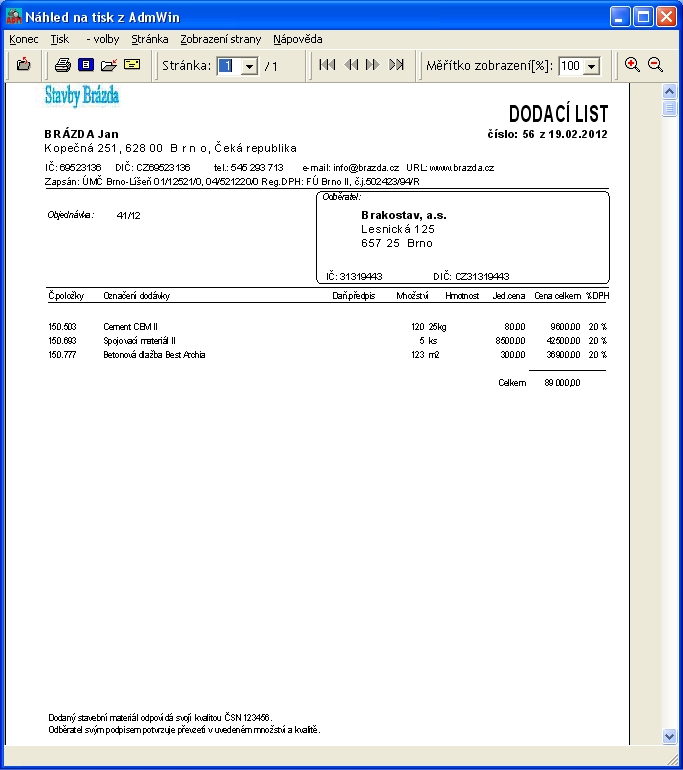Click the unit price 300.00 for Betonová dlažba

pos(513,355)
